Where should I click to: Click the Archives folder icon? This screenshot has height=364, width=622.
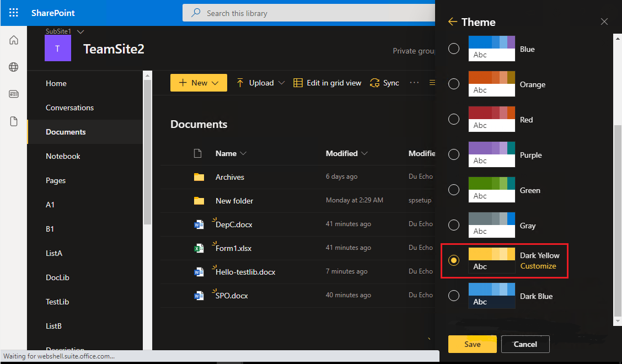[x=199, y=177]
